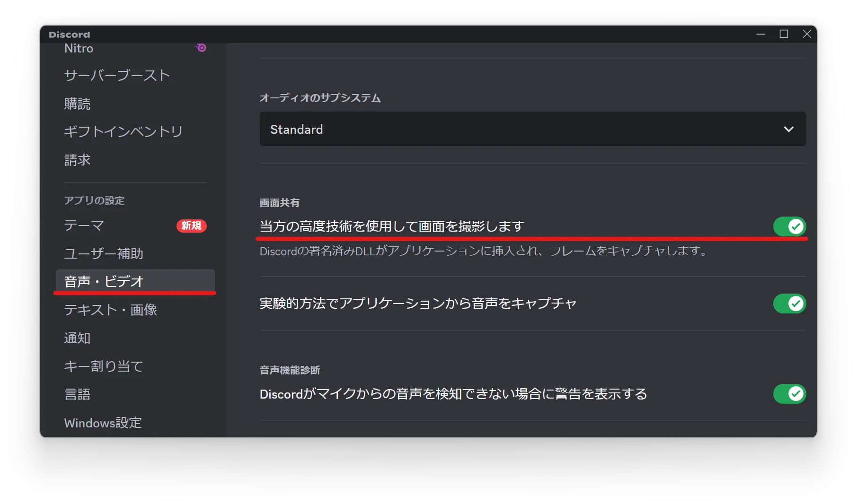The height and width of the screenshot is (504, 857).
Task: Click the オーディオのサブシステム label
Action: coord(320,98)
